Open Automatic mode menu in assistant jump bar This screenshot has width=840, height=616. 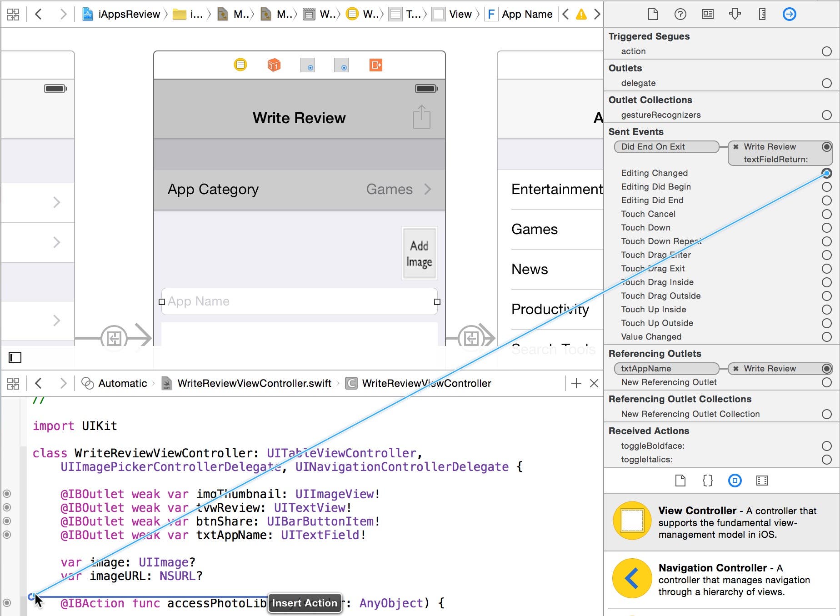pyautogui.click(x=115, y=383)
